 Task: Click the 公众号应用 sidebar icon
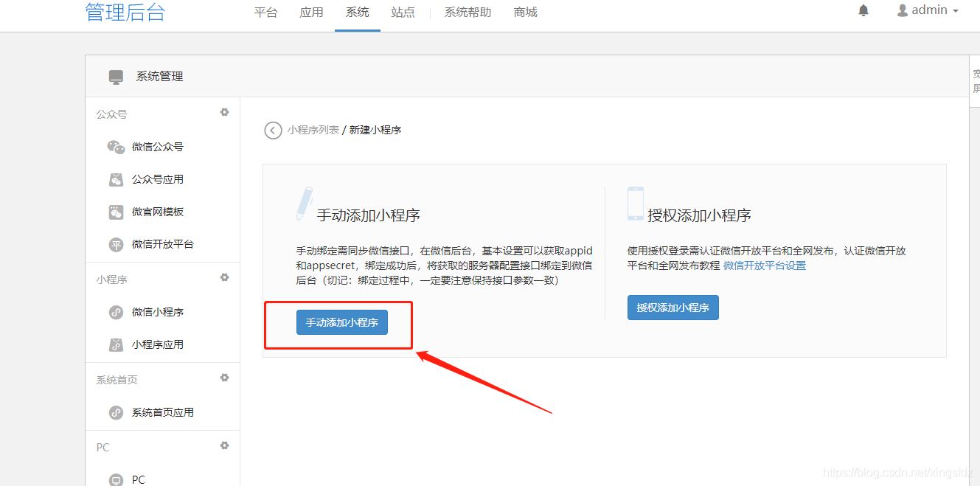tap(116, 179)
